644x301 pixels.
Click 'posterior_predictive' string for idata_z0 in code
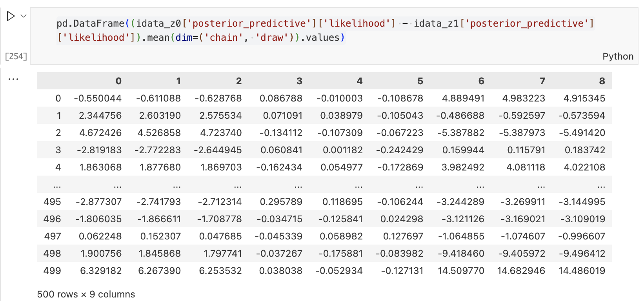pyautogui.click(x=249, y=24)
